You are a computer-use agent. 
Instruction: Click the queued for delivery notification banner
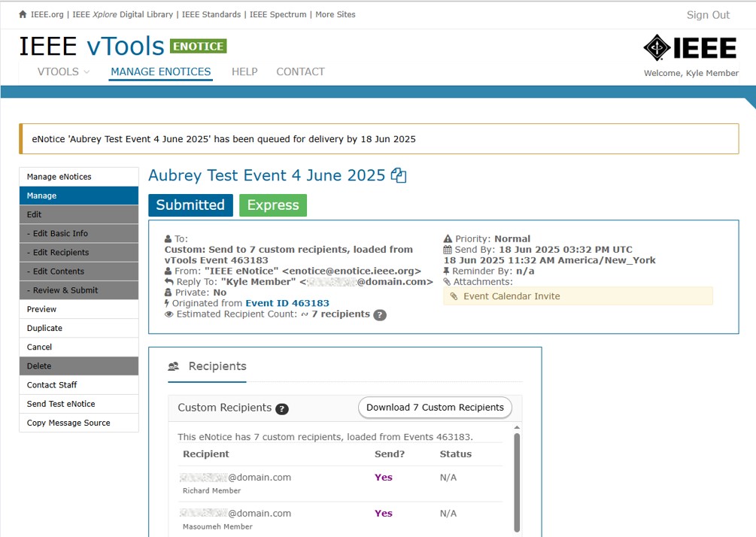point(379,139)
